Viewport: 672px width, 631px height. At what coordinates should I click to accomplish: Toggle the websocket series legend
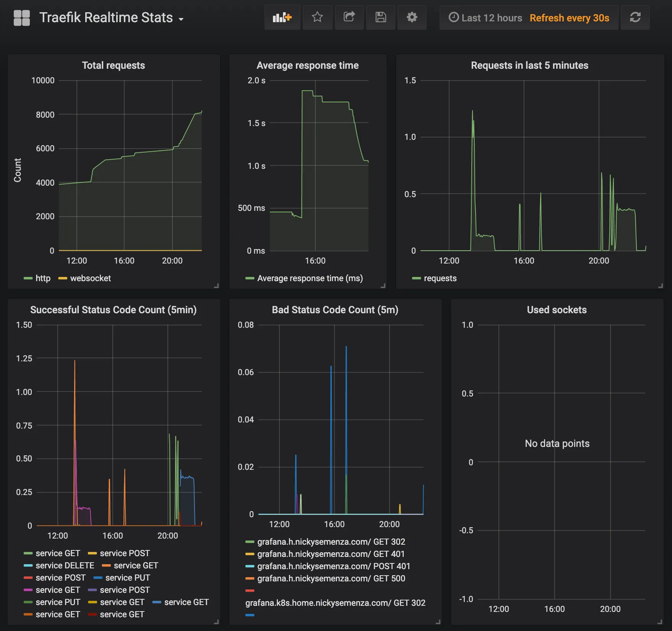click(x=90, y=278)
